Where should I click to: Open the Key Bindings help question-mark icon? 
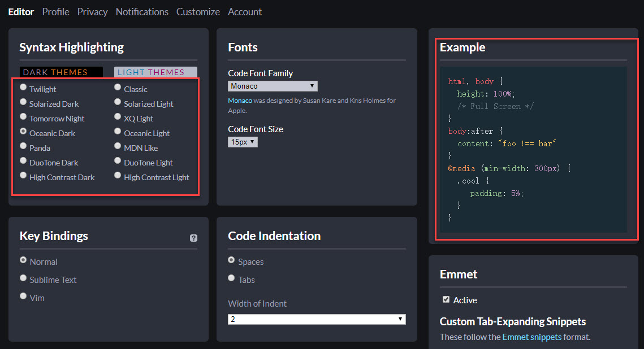coord(193,238)
